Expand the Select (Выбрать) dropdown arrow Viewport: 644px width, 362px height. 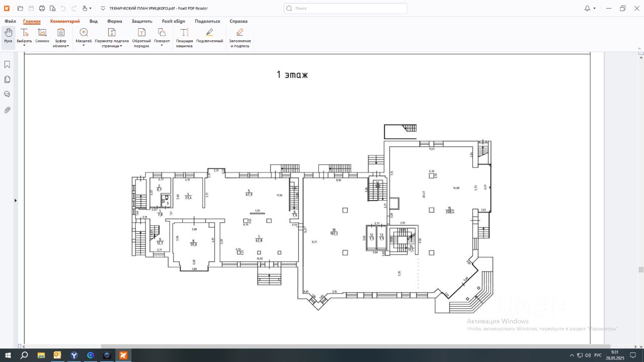(x=24, y=46)
